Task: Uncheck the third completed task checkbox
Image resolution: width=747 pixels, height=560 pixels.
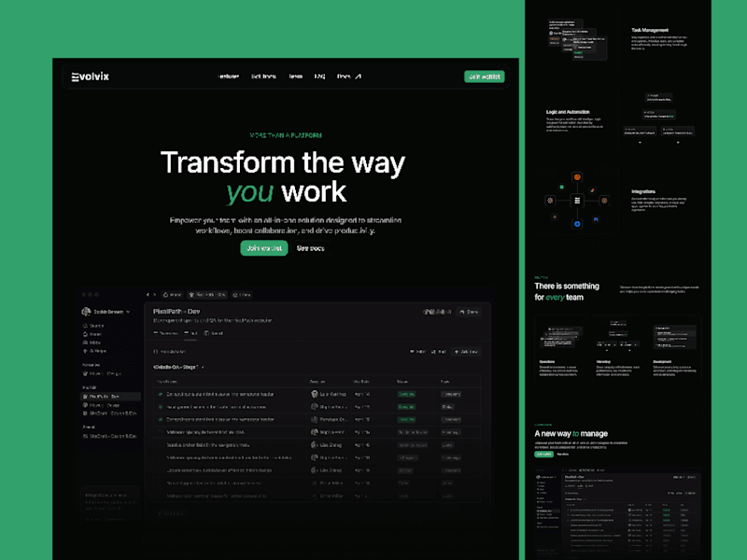Action: click(161, 419)
